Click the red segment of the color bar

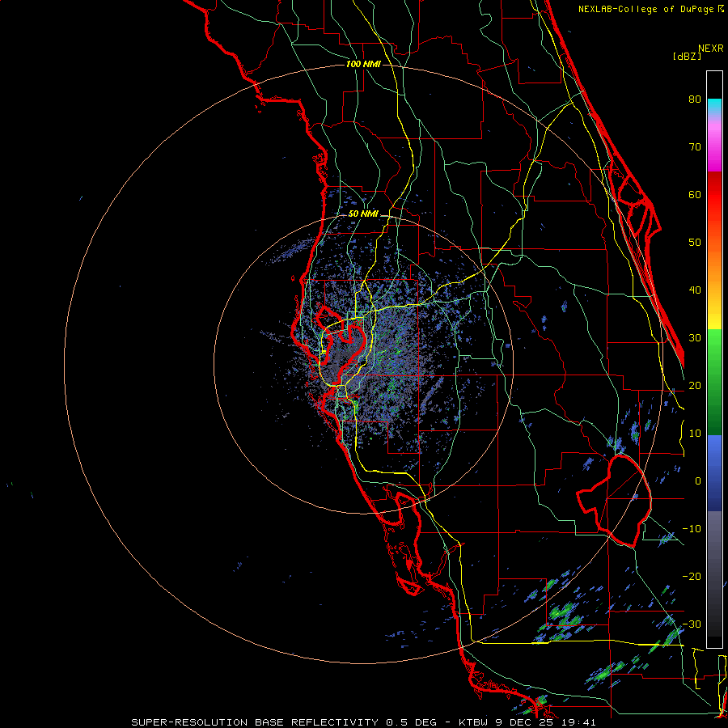click(x=714, y=195)
